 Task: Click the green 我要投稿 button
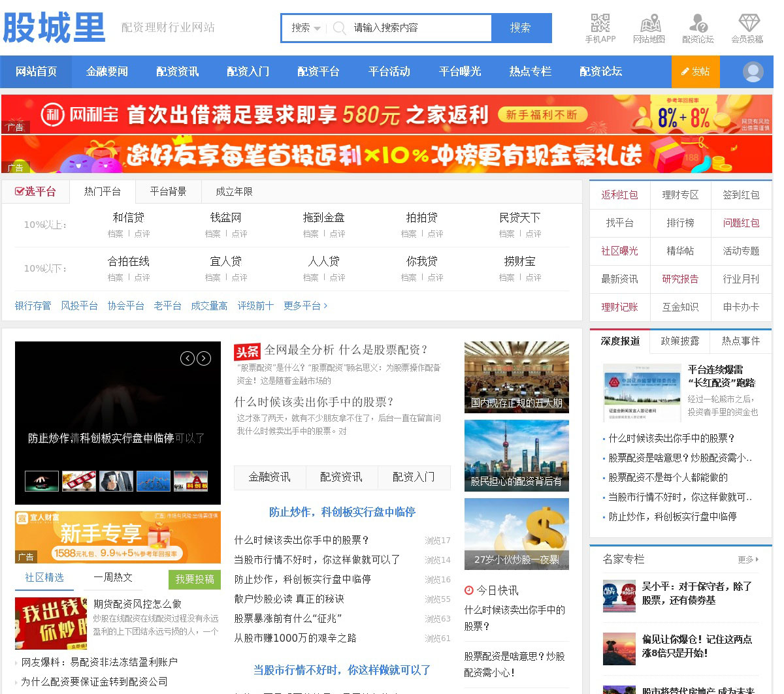pyautogui.click(x=195, y=579)
